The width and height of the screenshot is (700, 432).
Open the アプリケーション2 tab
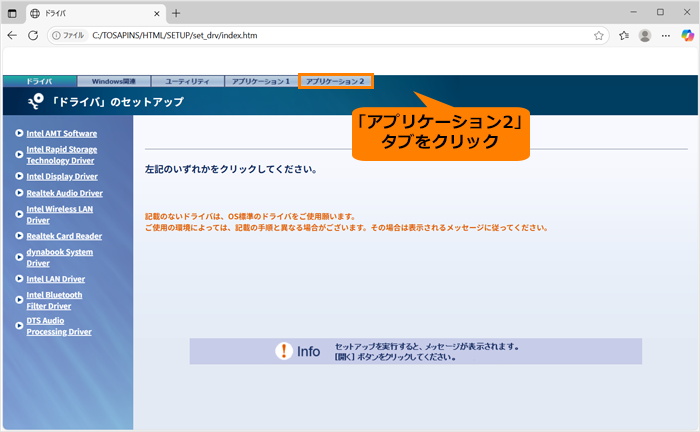coord(335,81)
